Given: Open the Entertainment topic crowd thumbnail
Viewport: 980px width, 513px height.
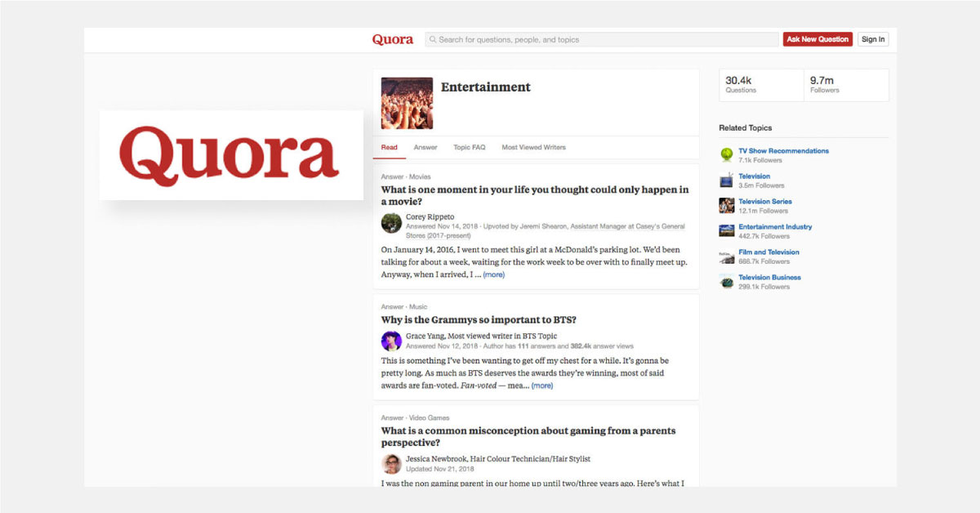Looking at the screenshot, I should click(x=407, y=104).
